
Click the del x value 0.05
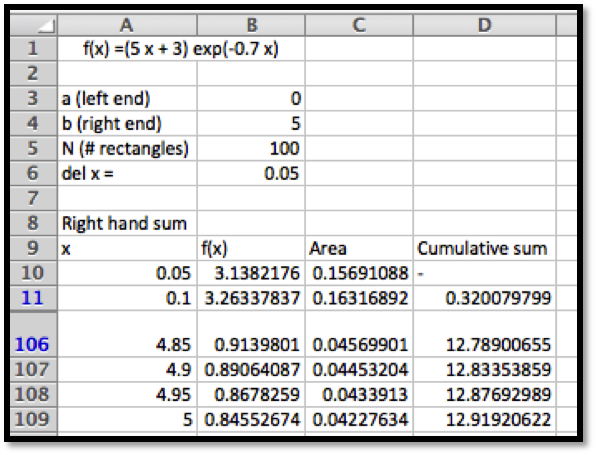click(x=251, y=173)
